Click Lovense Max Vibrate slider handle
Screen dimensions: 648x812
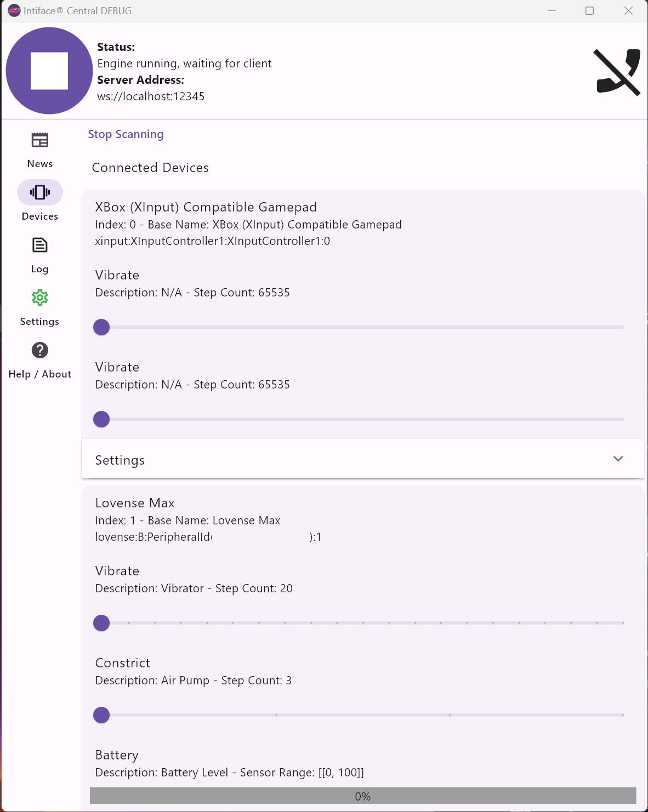coord(101,623)
